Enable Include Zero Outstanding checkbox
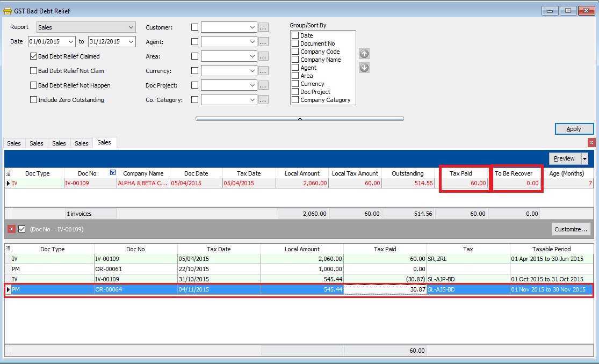This screenshot has height=364, width=599. tap(34, 100)
